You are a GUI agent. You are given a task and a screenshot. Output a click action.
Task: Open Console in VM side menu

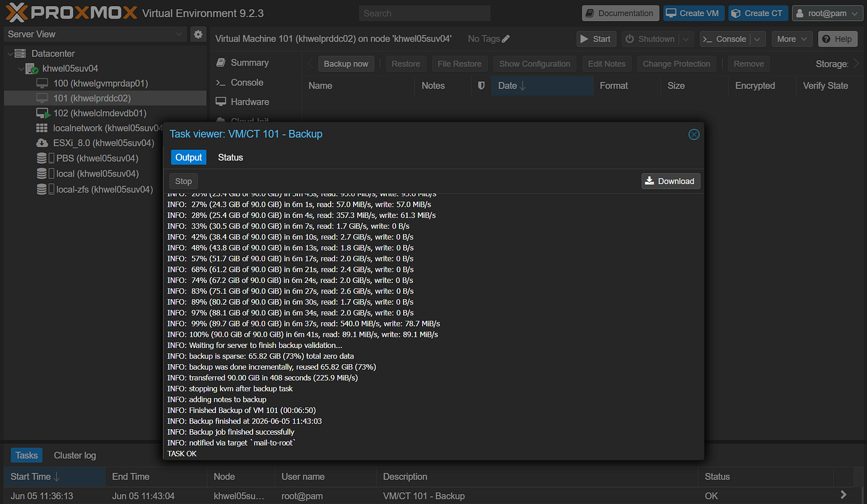[x=247, y=82]
